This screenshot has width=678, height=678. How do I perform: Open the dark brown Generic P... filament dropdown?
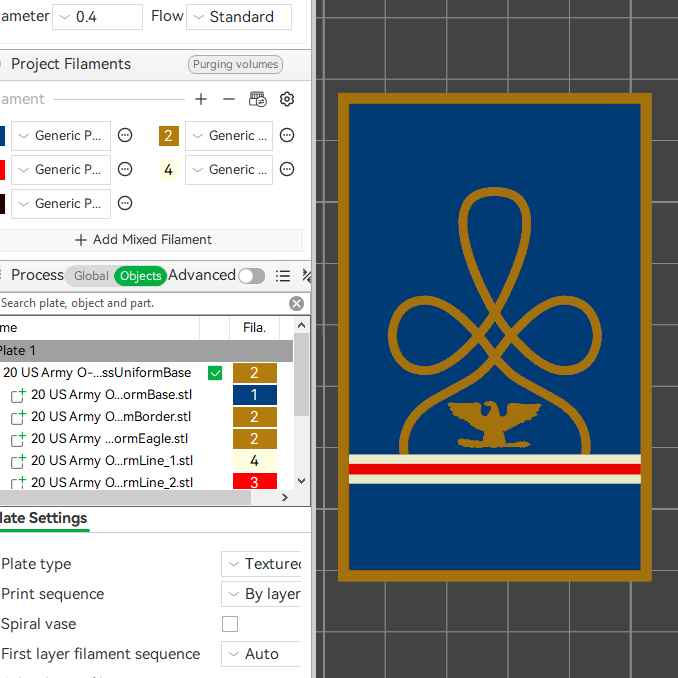coord(61,204)
